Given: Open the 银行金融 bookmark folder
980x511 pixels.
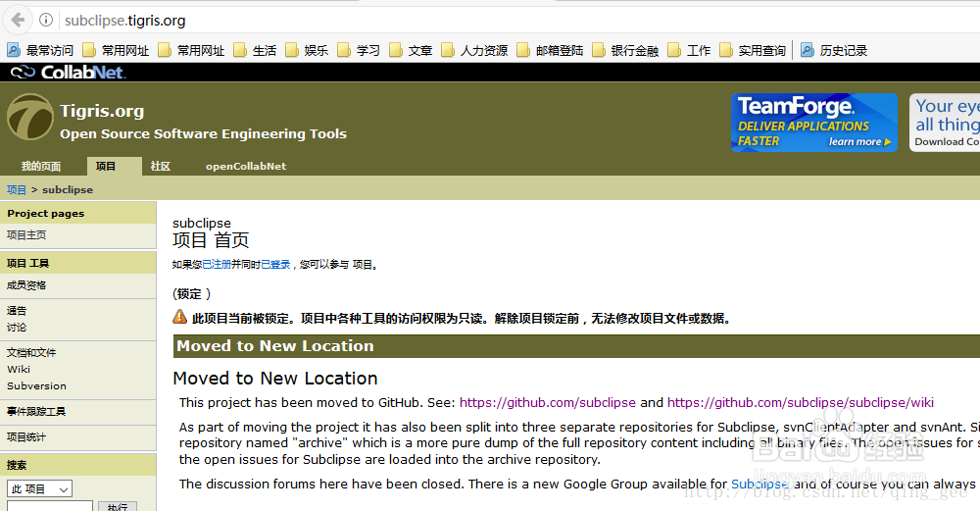Looking at the screenshot, I should tap(625, 50).
